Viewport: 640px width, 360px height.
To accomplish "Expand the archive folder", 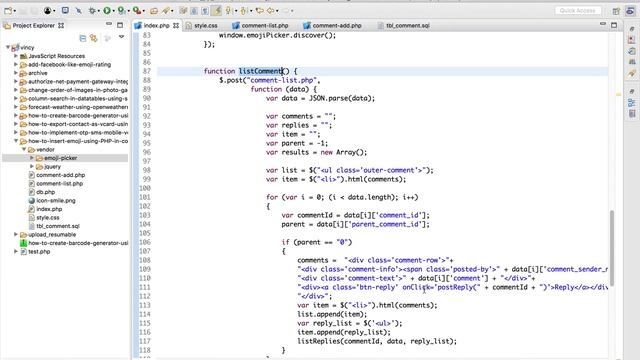I will [x=16, y=73].
